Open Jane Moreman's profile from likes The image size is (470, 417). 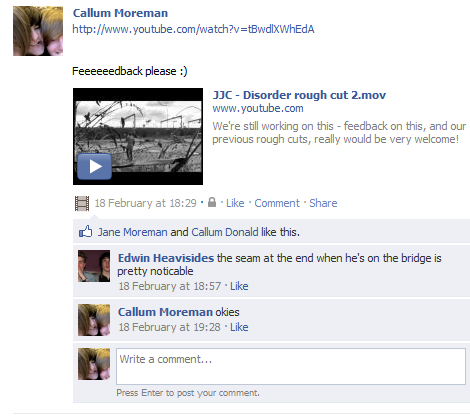(132, 232)
